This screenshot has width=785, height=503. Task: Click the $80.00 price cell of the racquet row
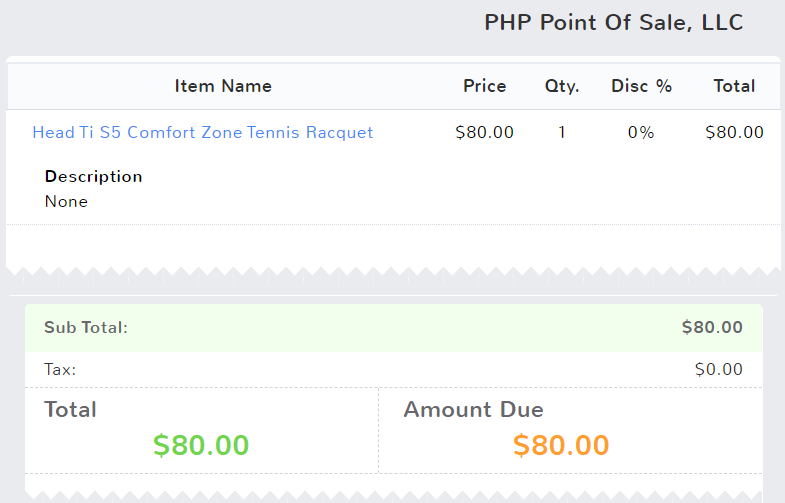click(485, 132)
